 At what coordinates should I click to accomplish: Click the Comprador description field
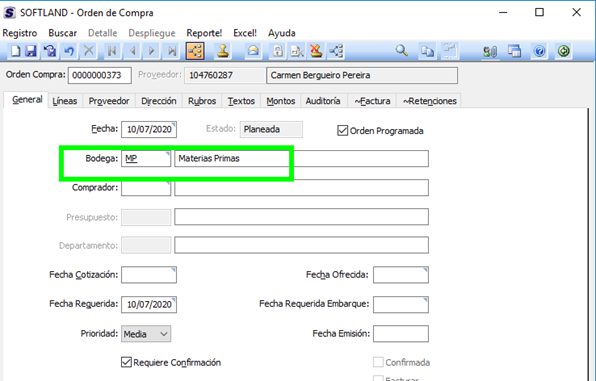click(x=301, y=187)
